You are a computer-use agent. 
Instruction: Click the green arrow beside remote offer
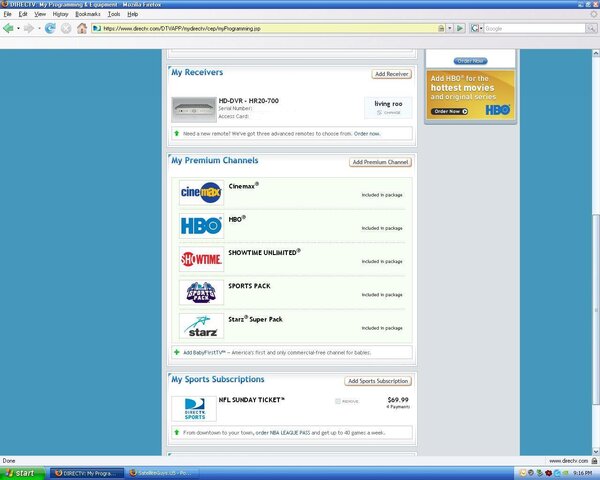pos(176,133)
